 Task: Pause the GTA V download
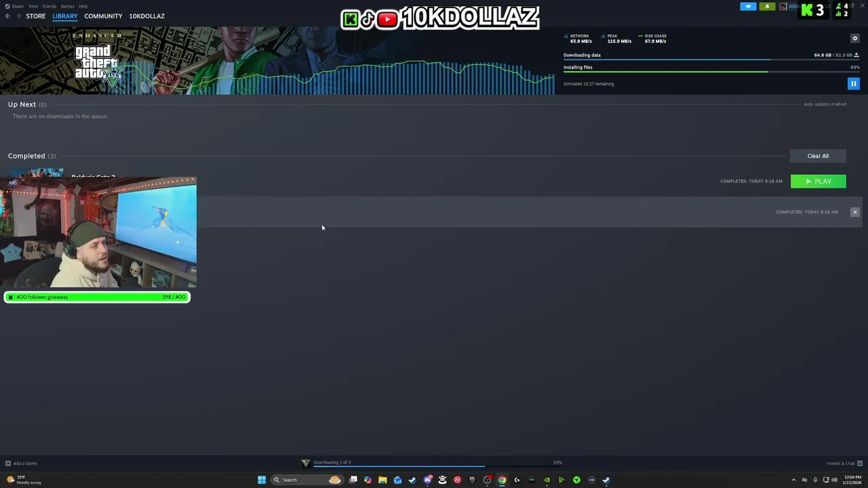point(853,83)
